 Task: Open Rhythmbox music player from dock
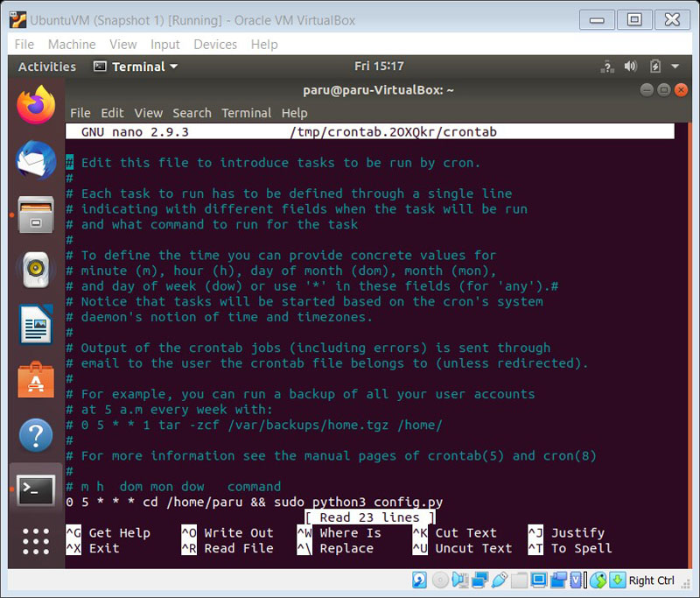point(36,270)
